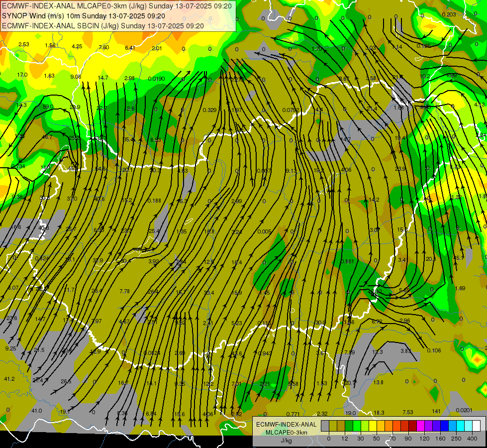The height and width of the screenshot is (448, 487).
Task: Select the pure blue legend swatch
Action: (444, 426)
